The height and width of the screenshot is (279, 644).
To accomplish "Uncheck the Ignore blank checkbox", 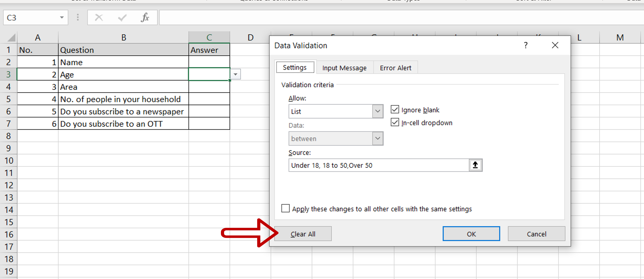I will tap(395, 109).
